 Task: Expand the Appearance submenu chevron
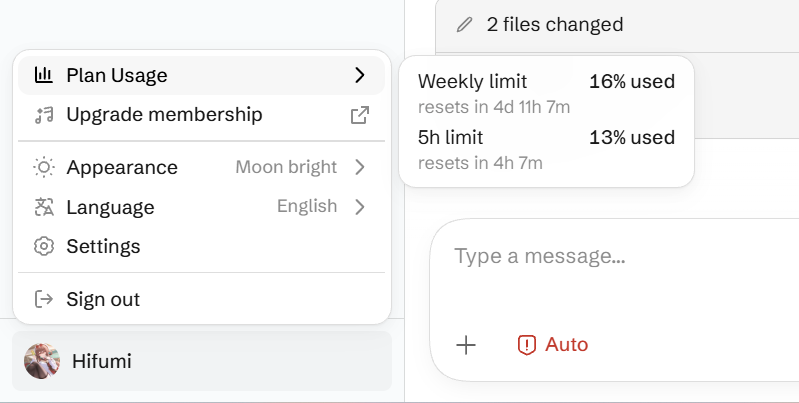pyautogui.click(x=360, y=167)
